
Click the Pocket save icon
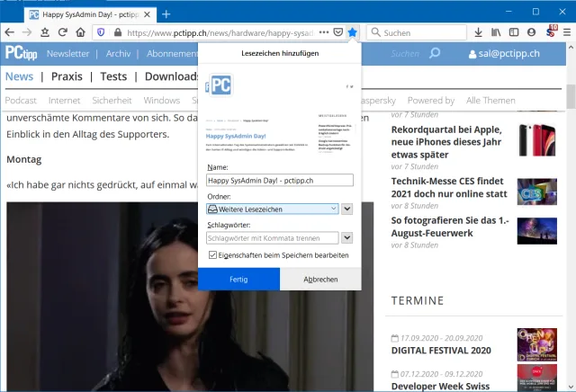click(337, 32)
